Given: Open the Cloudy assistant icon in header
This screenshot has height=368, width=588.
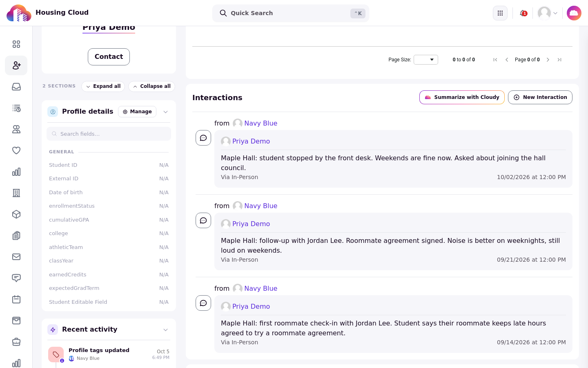Looking at the screenshot, I should (574, 13).
